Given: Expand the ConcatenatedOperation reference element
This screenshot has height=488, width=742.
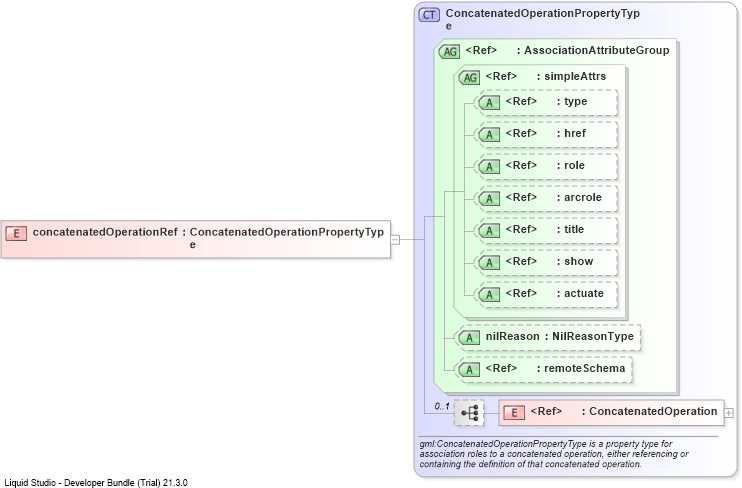Looking at the screenshot, I should [x=729, y=413].
